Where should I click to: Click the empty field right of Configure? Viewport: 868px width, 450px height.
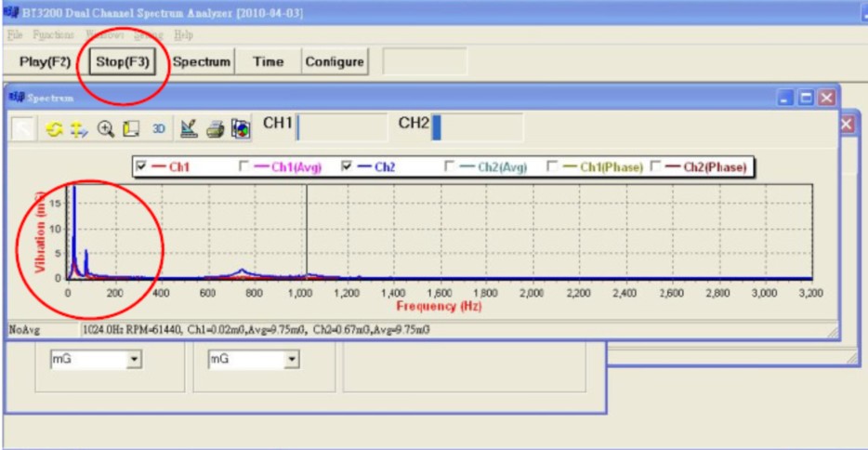click(x=425, y=61)
